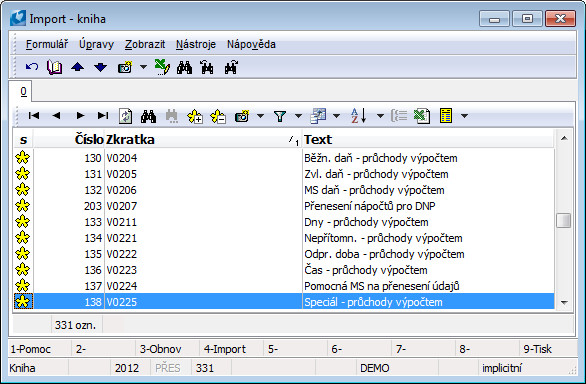Click the undo arrow icon in top toolbar
586x384 pixels.
pyautogui.click(x=32, y=67)
